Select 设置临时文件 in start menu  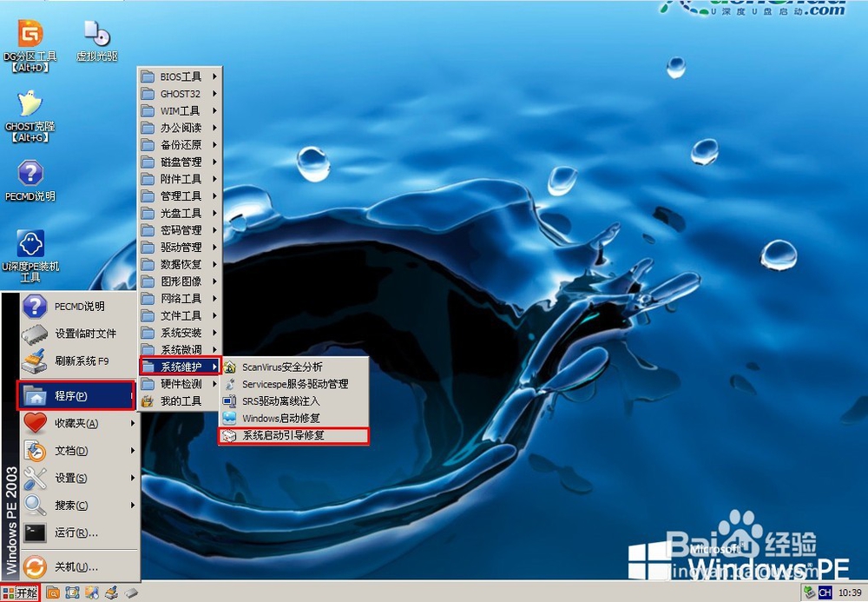coord(79,334)
